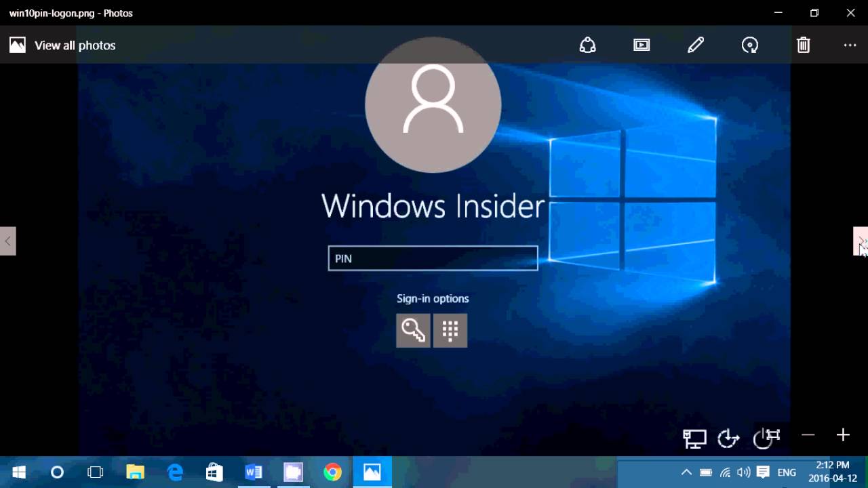Screen dimensions: 868x488
Task: Zoom in with the plus button
Action: pyautogui.click(x=843, y=435)
